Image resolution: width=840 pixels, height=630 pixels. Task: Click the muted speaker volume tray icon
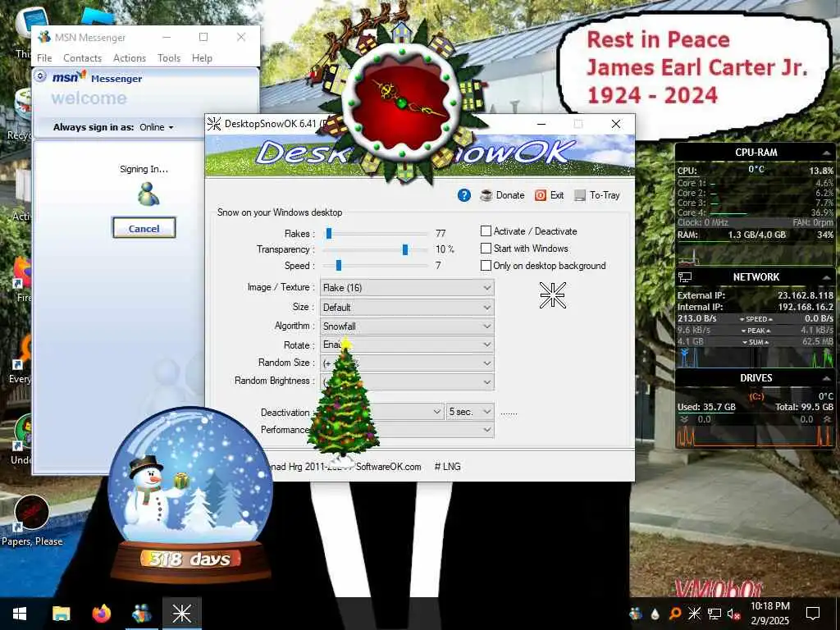coord(733,614)
